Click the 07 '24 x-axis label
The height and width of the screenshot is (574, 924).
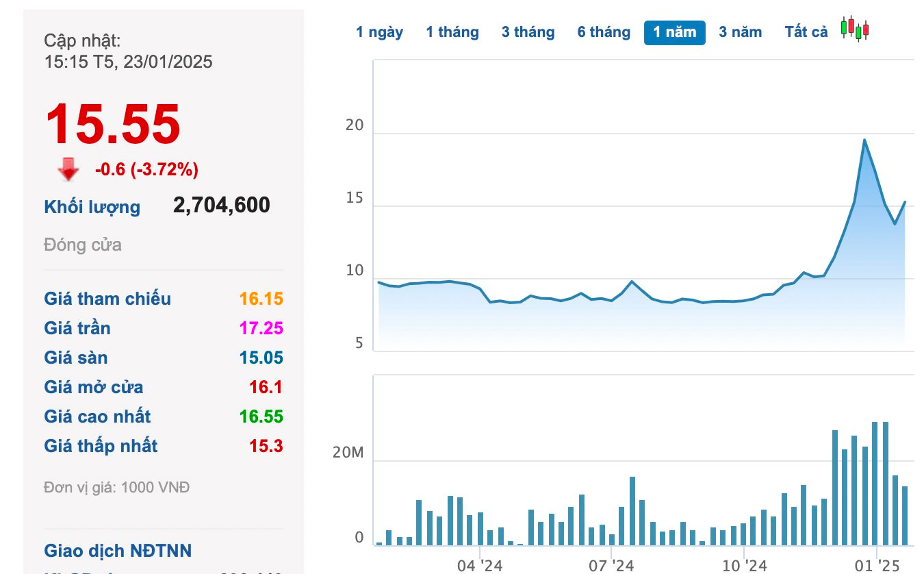click(611, 566)
